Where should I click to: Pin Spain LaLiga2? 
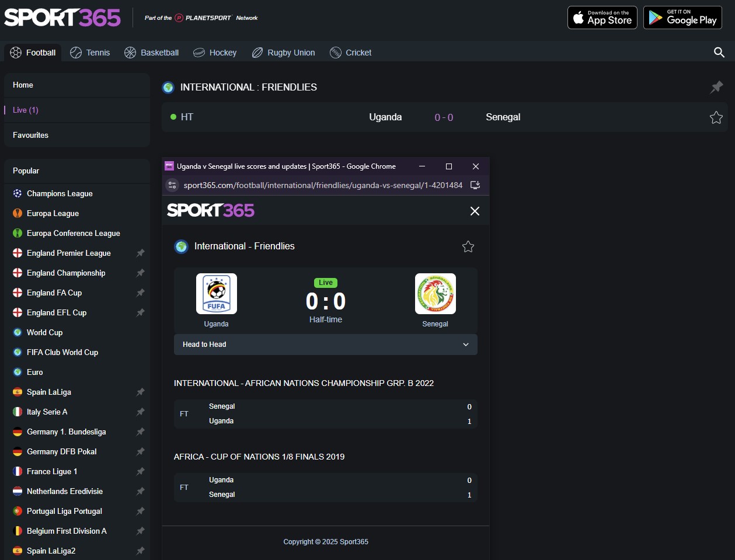140,551
